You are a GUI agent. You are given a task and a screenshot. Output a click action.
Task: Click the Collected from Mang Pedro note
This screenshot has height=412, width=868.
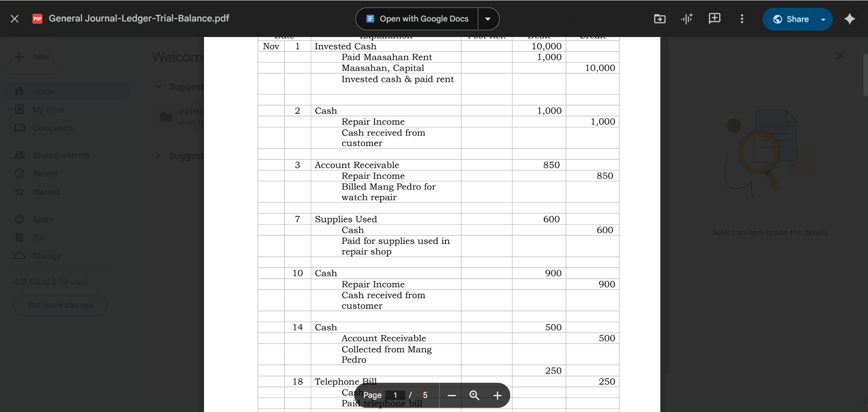tap(387, 354)
